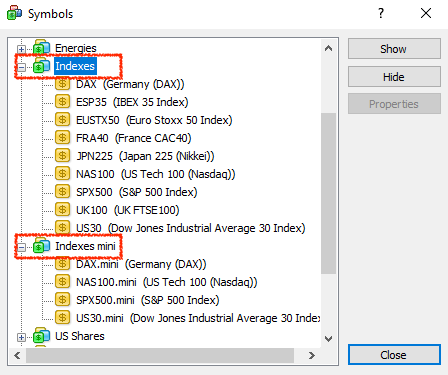Open the question mark help button
Viewport: 448px width, 375px height.
click(x=381, y=13)
